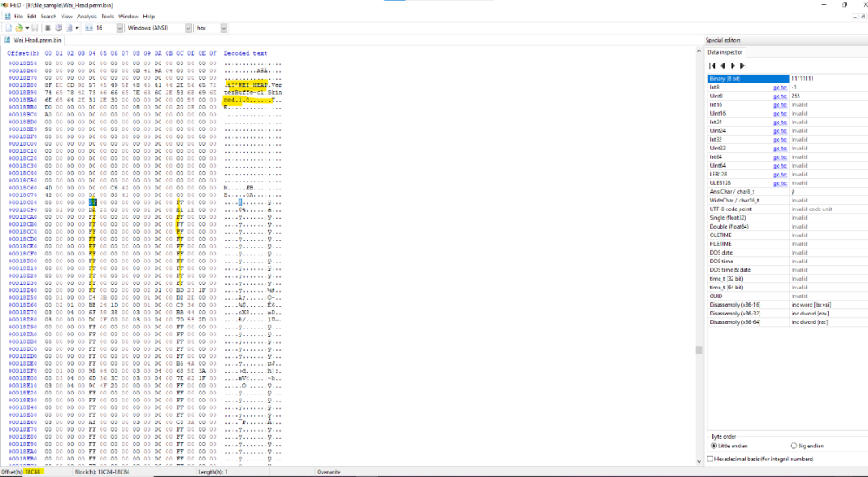Click the Open disk image toolbar icon
The height and width of the screenshot is (477, 868).
click(x=69, y=28)
